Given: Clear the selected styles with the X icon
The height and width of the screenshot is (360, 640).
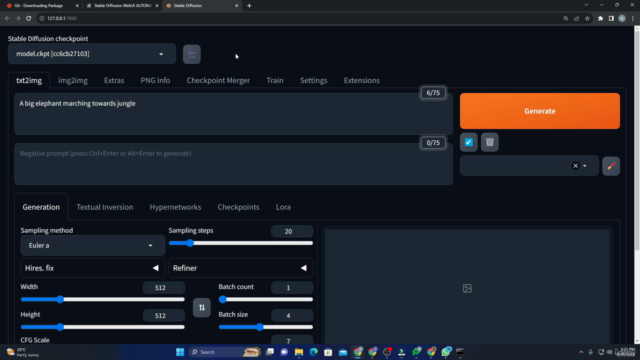Looking at the screenshot, I should click(575, 166).
